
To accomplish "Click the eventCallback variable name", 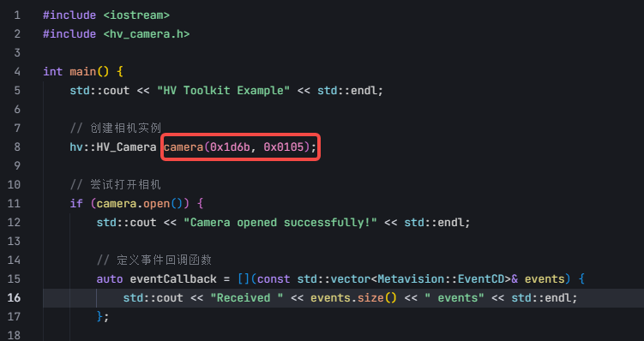I will [x=173, y=279].
